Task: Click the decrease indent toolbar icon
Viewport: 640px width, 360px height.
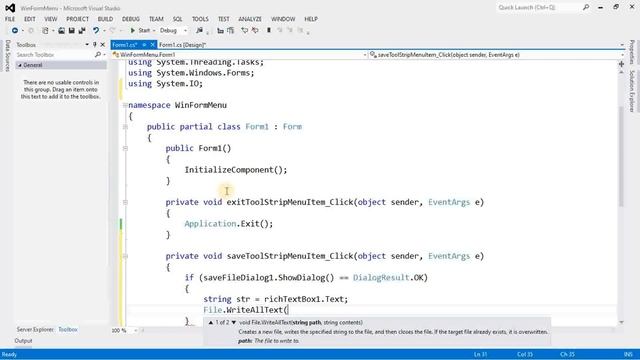Action: [220, 31]
